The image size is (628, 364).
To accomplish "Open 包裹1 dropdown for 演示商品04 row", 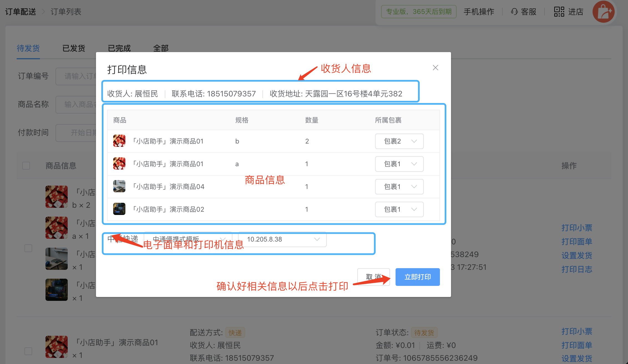I will pyautogui.click(x=399, y=187).
